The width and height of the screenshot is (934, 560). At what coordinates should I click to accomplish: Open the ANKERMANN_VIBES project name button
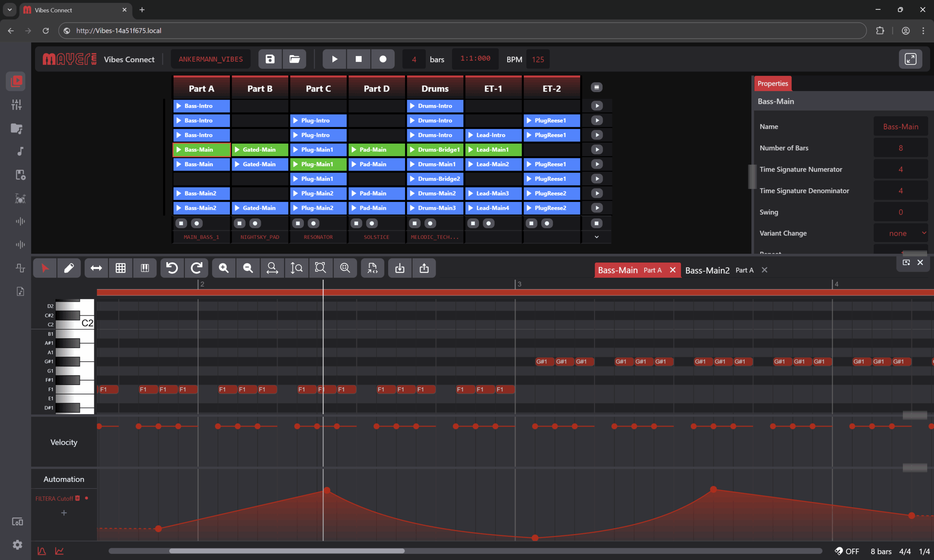coord(211,59)
